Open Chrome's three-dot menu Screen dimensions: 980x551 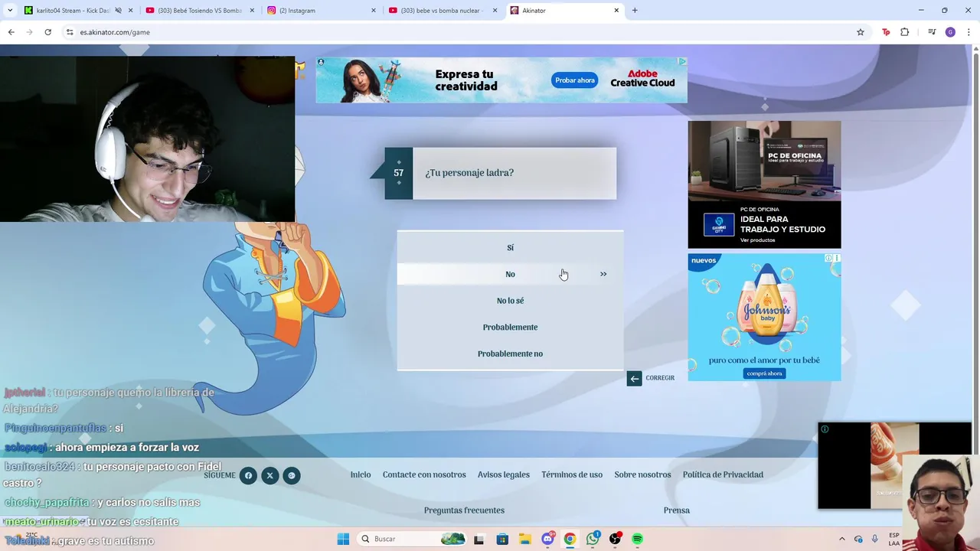969,32
